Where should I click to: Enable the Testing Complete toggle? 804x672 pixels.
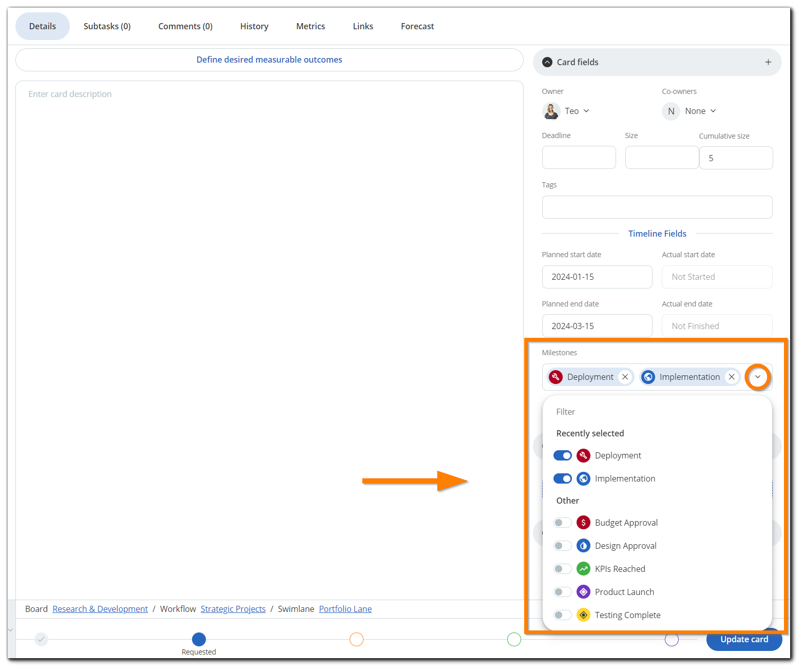(x=563, y=615)
